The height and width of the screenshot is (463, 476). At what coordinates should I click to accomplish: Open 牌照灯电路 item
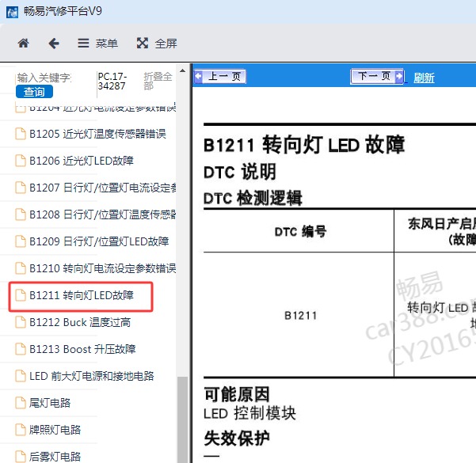click(x=55, y=430)
